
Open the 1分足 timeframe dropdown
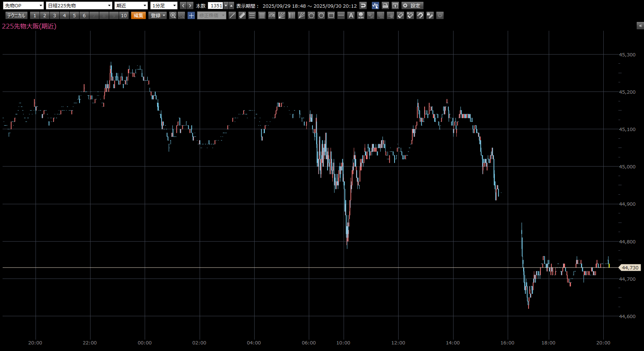pyautogui.click(x=164, y=5)
